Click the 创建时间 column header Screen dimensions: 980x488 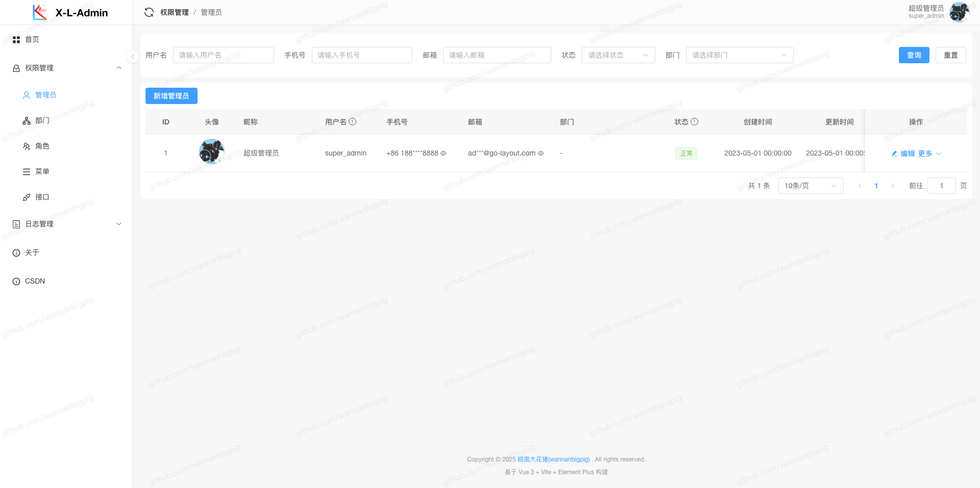[x=758, y=122]
